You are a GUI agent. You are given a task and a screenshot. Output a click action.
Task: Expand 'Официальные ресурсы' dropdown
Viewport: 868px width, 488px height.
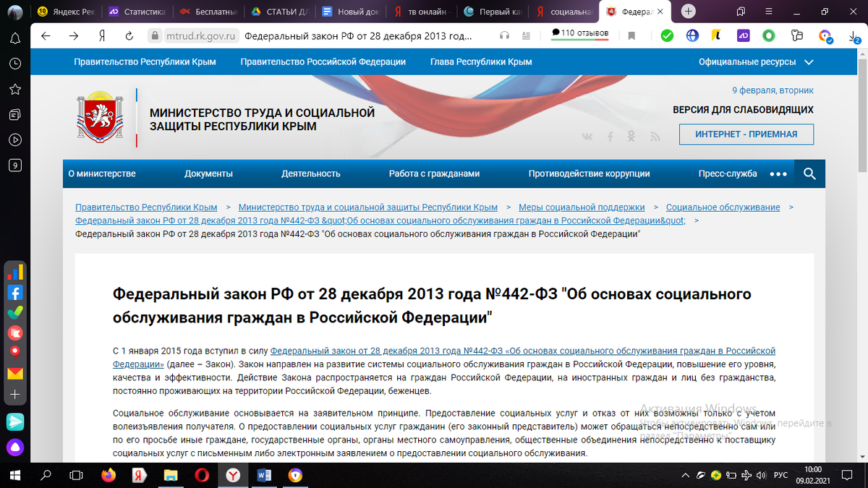pos(755,62)
